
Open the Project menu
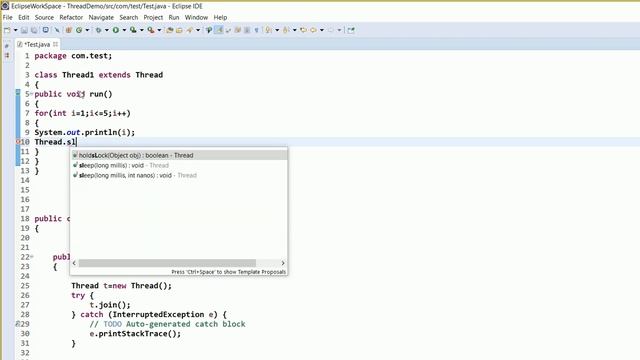(153, 18)
